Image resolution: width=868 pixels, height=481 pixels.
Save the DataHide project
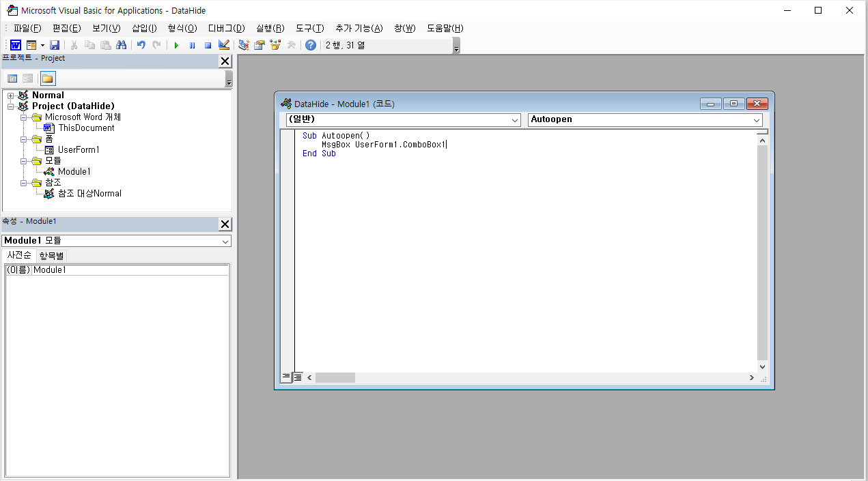point(55,45)
